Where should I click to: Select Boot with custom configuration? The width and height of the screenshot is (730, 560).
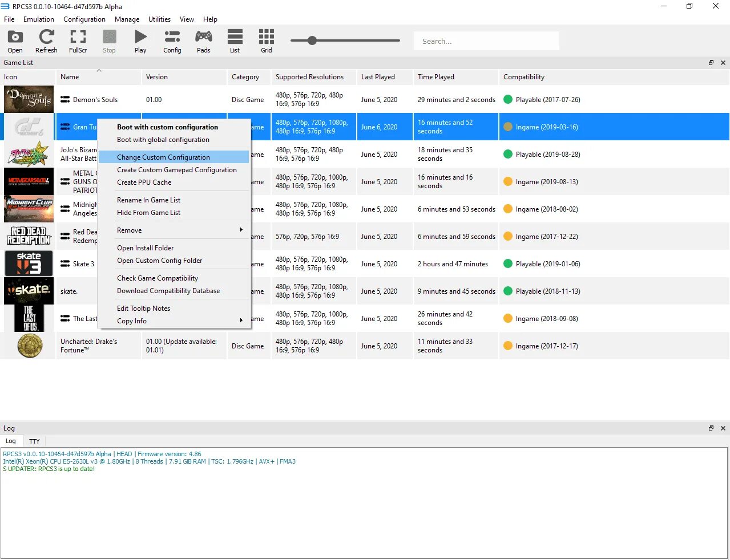[x=174, y=127]
